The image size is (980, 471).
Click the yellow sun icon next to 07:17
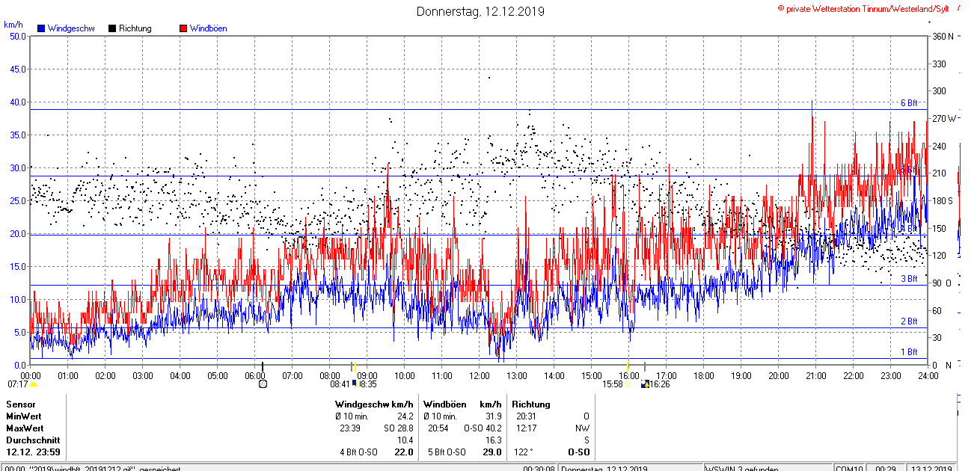pos(33,384)
